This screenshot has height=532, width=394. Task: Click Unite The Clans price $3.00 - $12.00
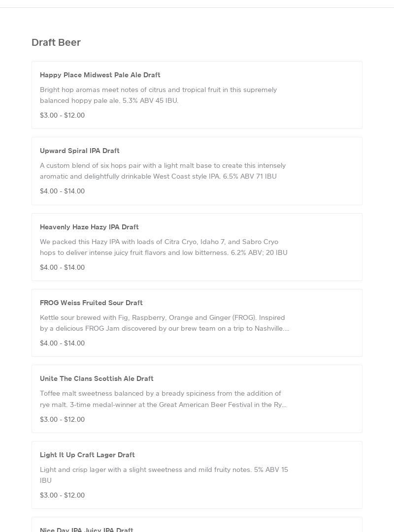click(62, 419)
